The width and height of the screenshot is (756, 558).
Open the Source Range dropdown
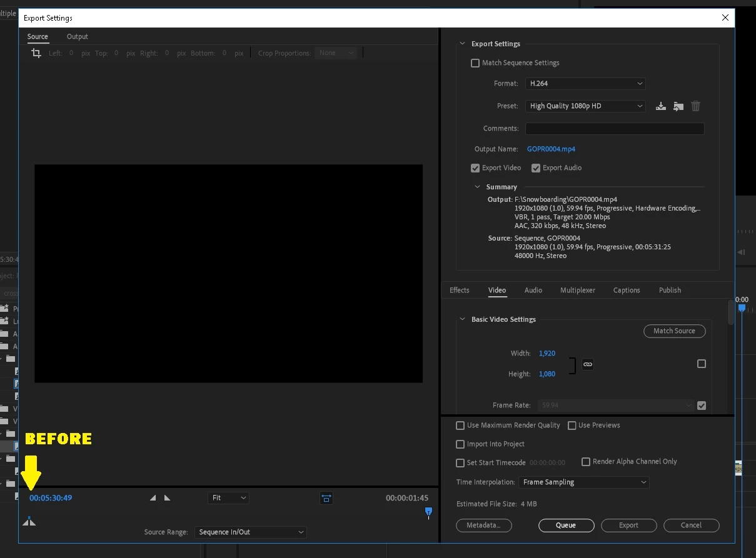[x=250, y=532]
